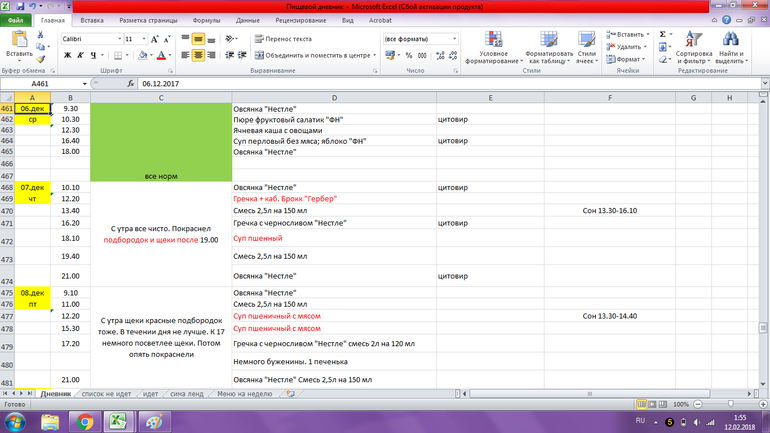Toggle Italic (К) formatting
This screenshot has height=433, width=770.
click(81, 56)
